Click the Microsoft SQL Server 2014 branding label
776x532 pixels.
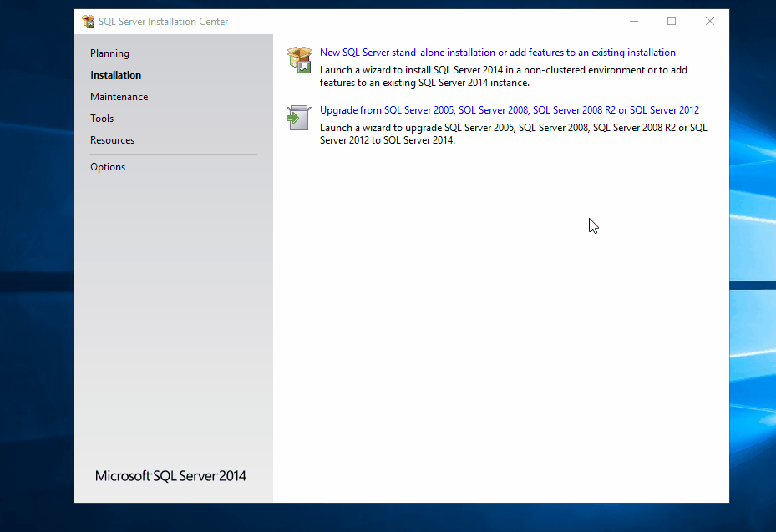click(x=170, y=475)
